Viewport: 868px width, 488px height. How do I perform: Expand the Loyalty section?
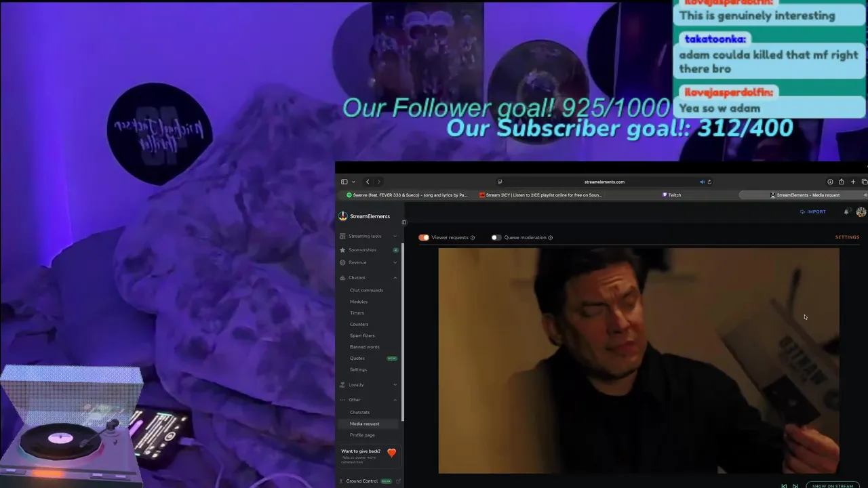369,384
